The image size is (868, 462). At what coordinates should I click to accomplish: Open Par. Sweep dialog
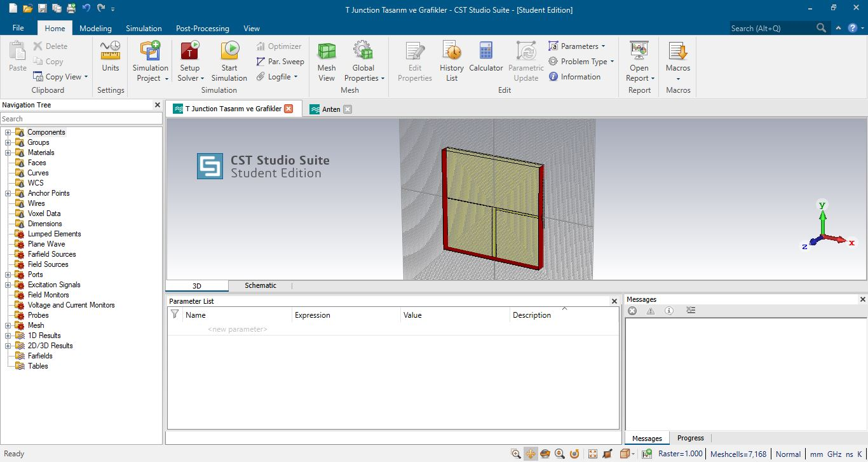280,62
